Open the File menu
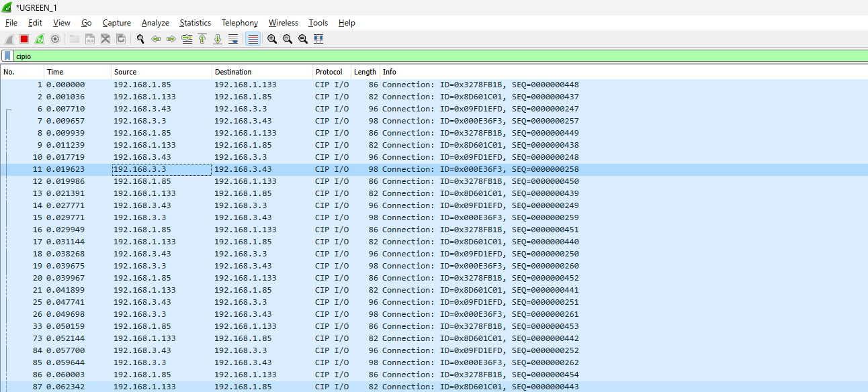868x392 pixels. point(11,23)
